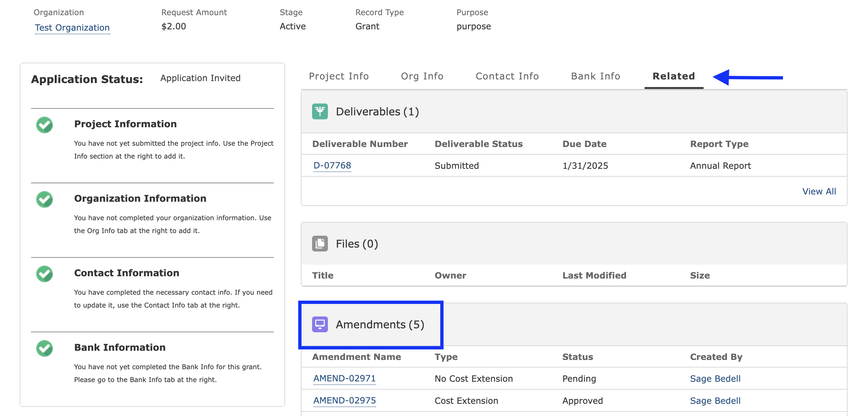Image resolution: width=868 pixels, height=416 pixels.
Task: Open Sage Bedell on the Approved row
Action: (715, 401)
